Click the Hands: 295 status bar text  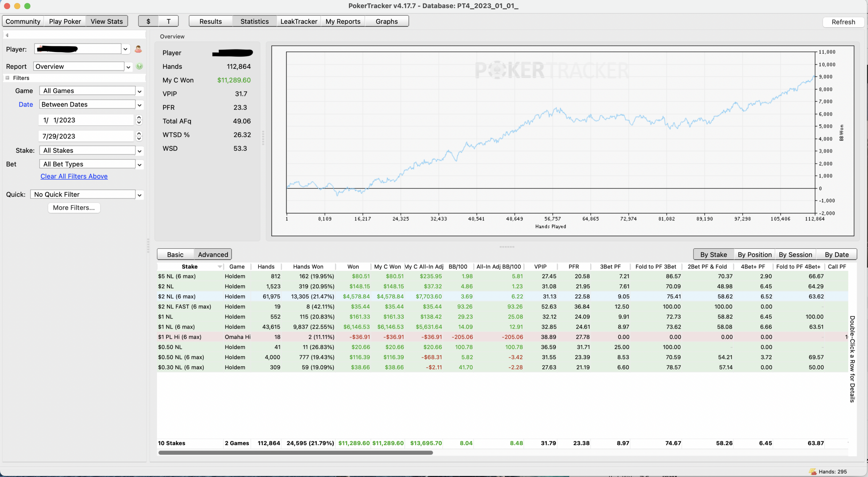833,472
